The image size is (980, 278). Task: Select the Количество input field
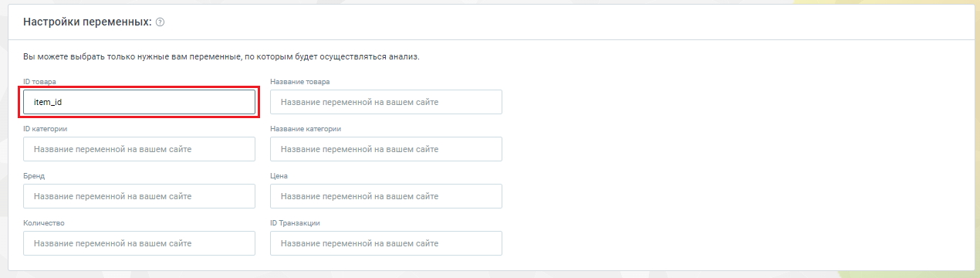coord(139,243)
